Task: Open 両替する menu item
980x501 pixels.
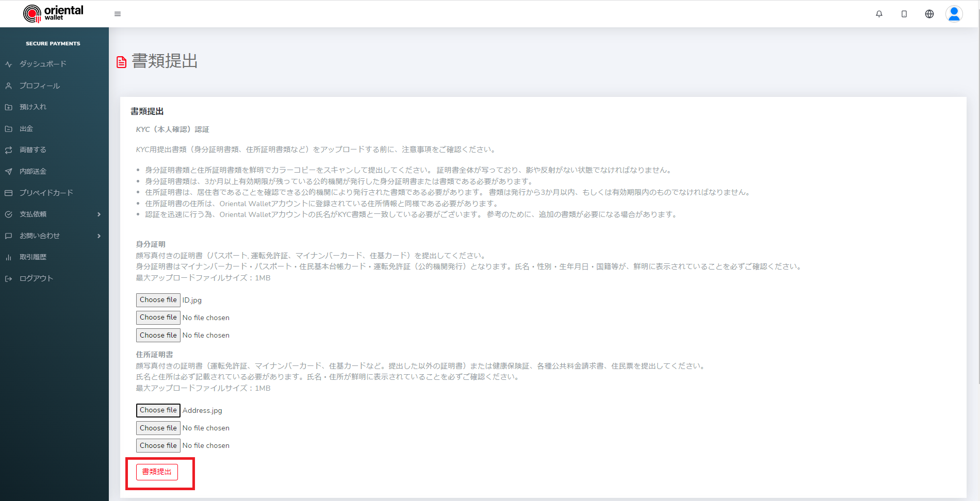Action: [33, 149]
